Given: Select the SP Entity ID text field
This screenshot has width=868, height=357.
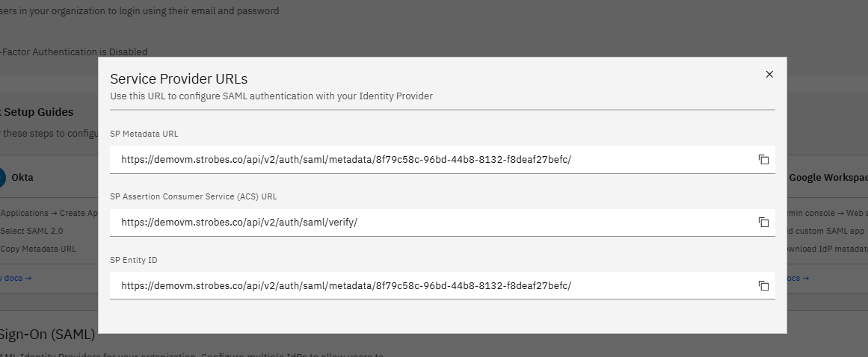Looking at the screenshot, I should pyautogui.click(x=443, y=286).
